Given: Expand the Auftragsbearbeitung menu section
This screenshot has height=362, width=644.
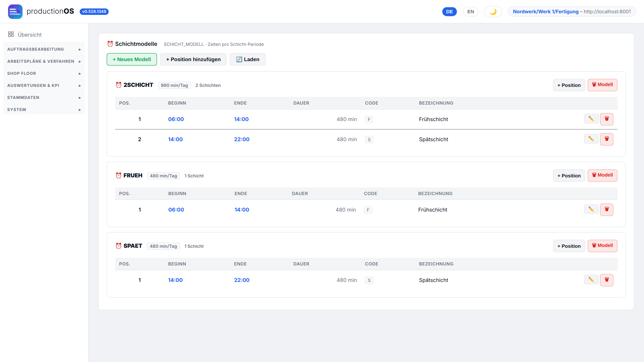Looking at the screenshot, I should point(44,49).
